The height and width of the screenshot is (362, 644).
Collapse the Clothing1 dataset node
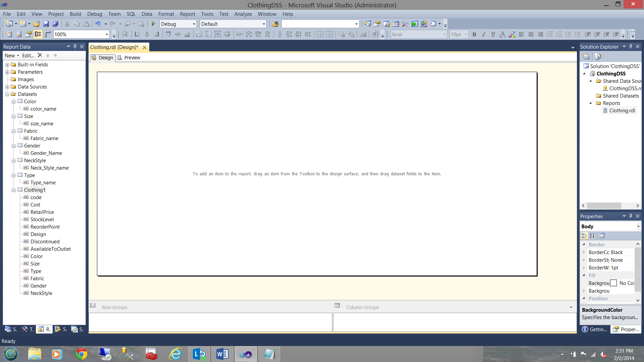click(x=13, y=190)
